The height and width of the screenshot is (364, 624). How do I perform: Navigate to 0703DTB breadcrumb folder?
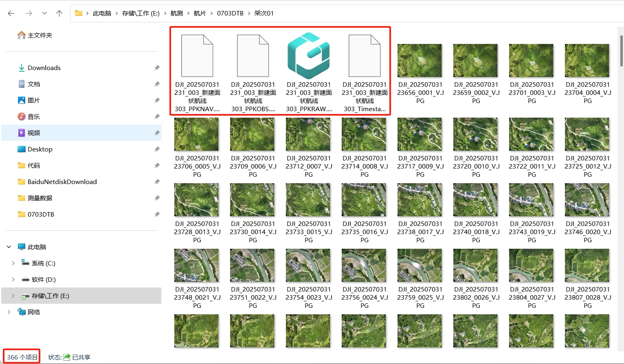[230, 13]
